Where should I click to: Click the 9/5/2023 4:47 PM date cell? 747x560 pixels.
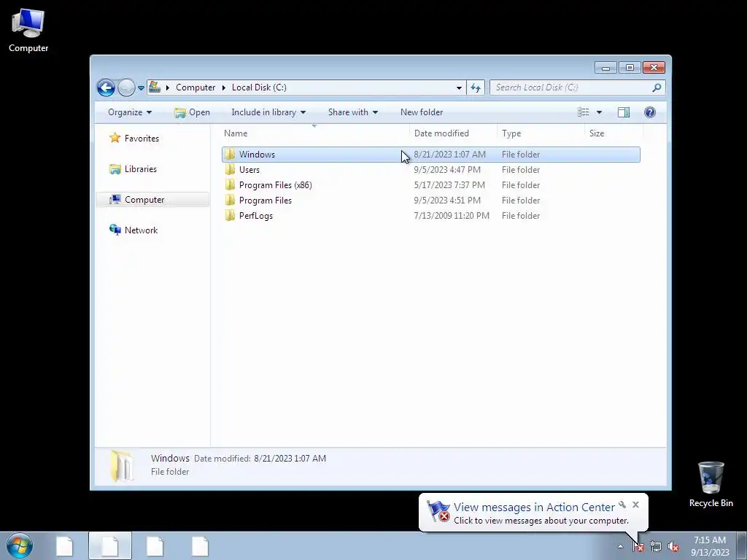[x=447, y=169]
